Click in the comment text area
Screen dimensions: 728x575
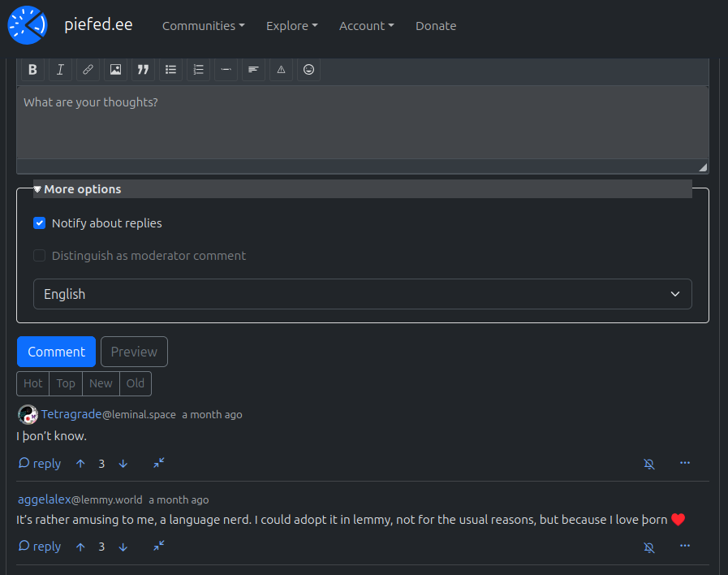(362, 122)
